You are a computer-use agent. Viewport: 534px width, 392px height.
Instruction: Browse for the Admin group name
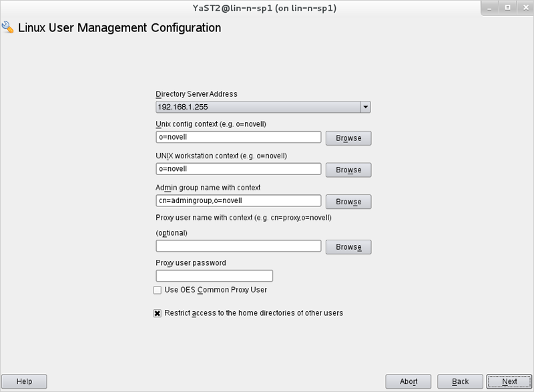click(x=348, y=202)
